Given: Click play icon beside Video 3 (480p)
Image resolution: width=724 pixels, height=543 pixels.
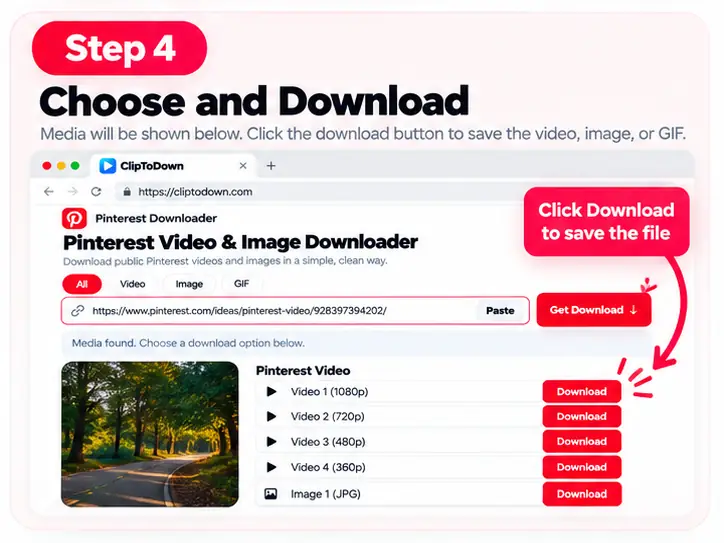Looking at the screenshot, I should click(272, 442).
